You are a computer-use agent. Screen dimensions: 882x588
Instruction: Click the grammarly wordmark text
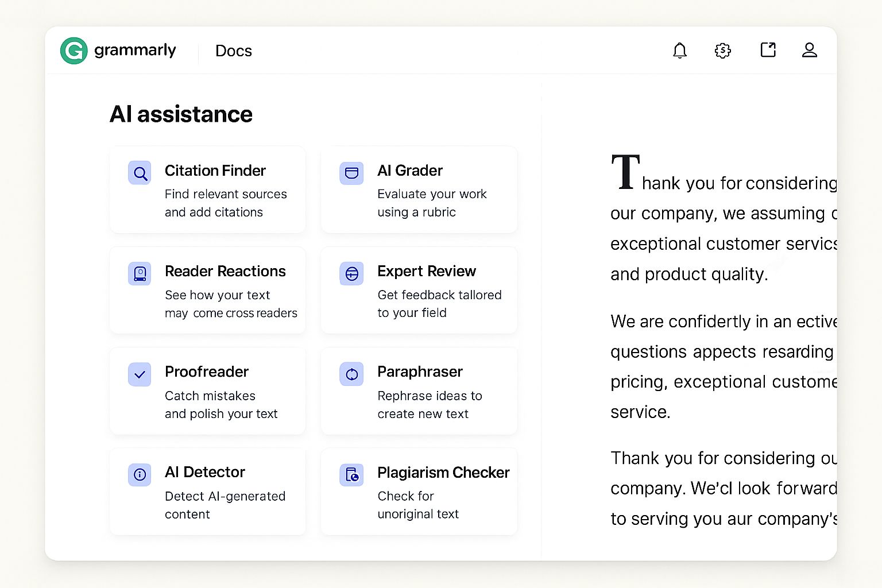click(135, 51)
